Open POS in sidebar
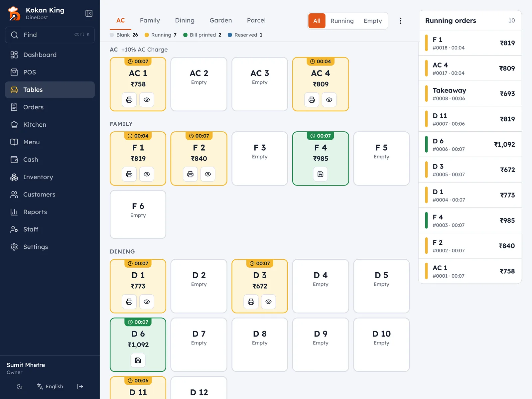The height and width of the screenshot is (399, 532). (x=50, y=72)
